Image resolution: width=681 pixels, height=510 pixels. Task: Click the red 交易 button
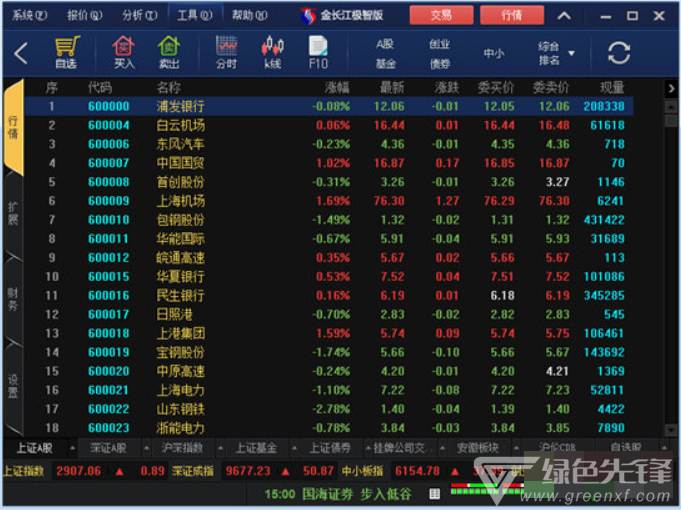[x=441, y=16]
